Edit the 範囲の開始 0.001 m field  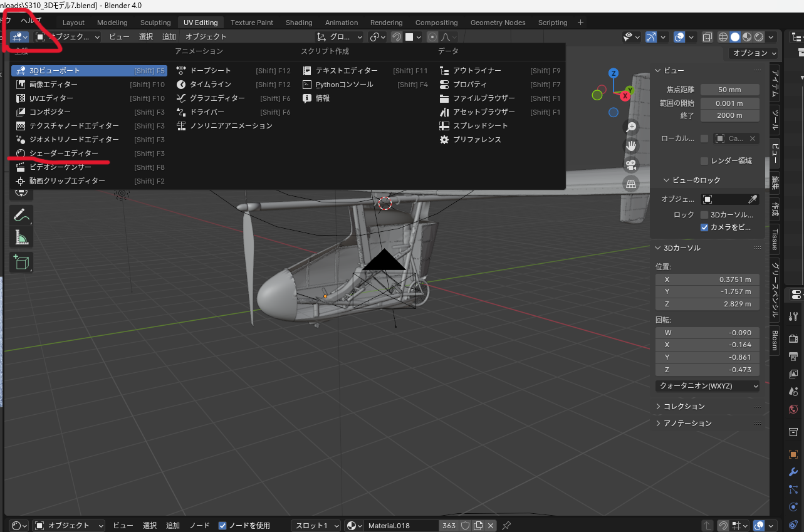point(730,103)
